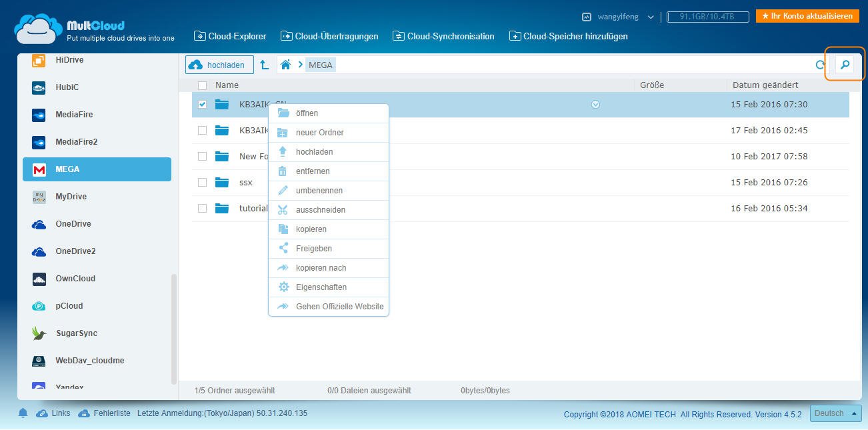Click Cloud-Speicher hinzufügen

click(x=568, y=36)
